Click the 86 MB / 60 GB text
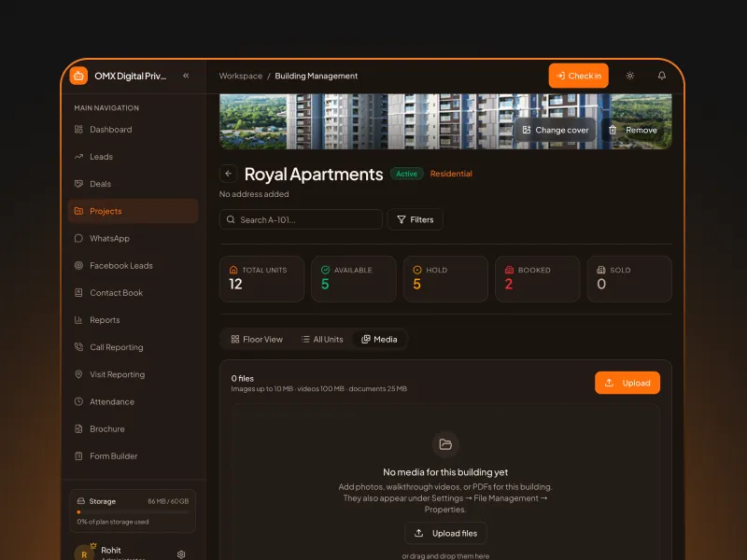 (x=168, y=501)
